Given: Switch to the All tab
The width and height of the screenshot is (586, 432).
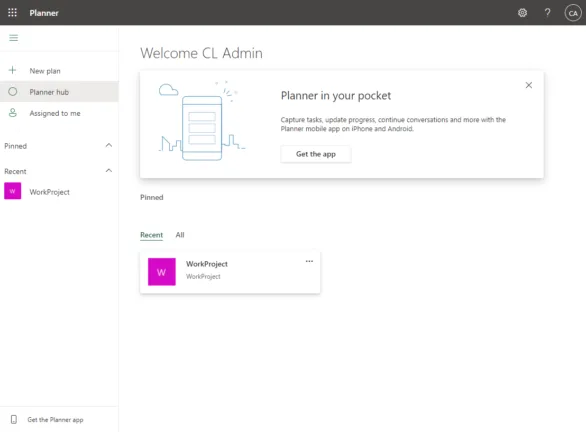Looking at the screenshot, I should pos(180,235).
